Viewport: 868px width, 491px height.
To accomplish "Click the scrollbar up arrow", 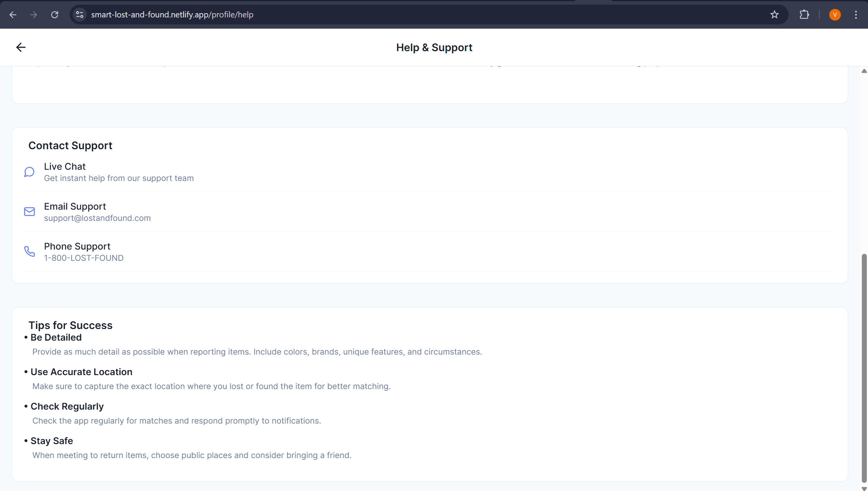I will coord(864,71).
